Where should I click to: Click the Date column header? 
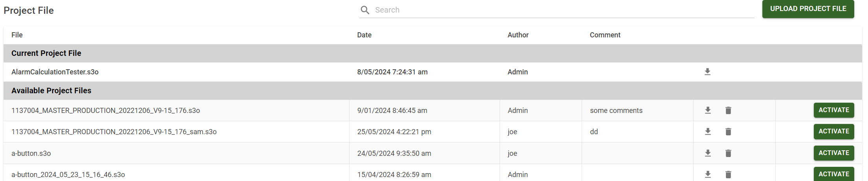tap(364, 35)
